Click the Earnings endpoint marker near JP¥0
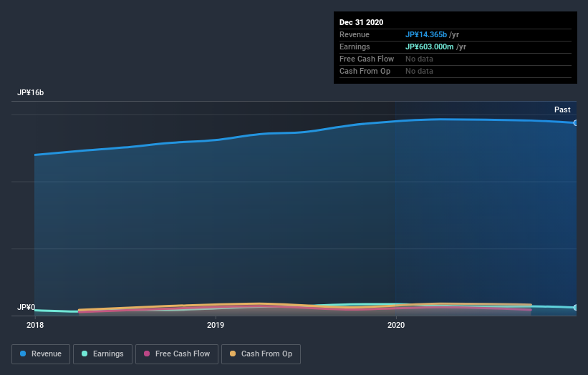Viewport: 588px width, 375px height. (x=576, y=307)
